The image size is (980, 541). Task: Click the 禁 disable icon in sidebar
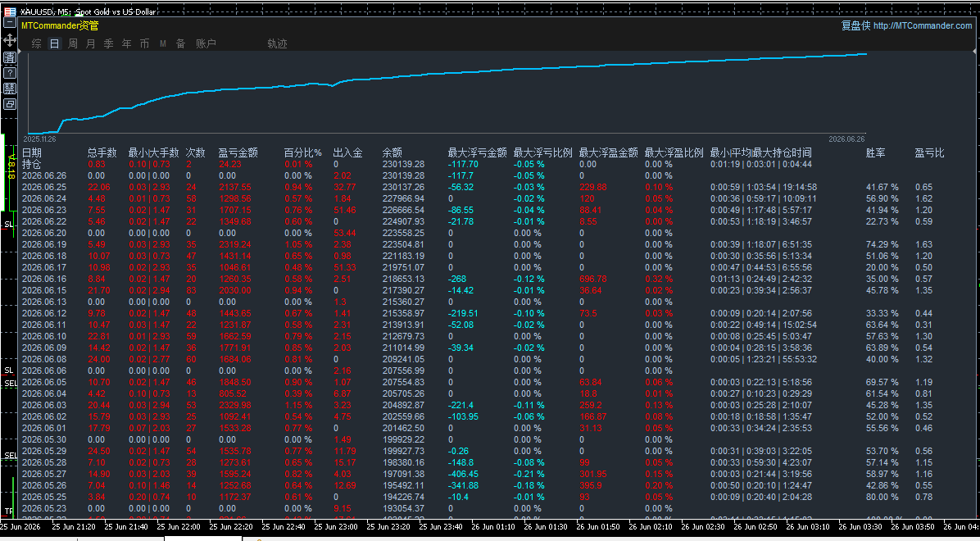click(9, 89)
